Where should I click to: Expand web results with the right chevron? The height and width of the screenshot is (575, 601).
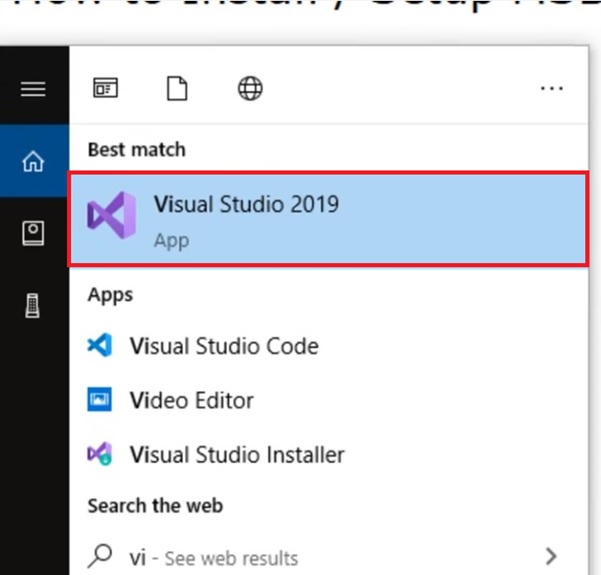point(551,556)
